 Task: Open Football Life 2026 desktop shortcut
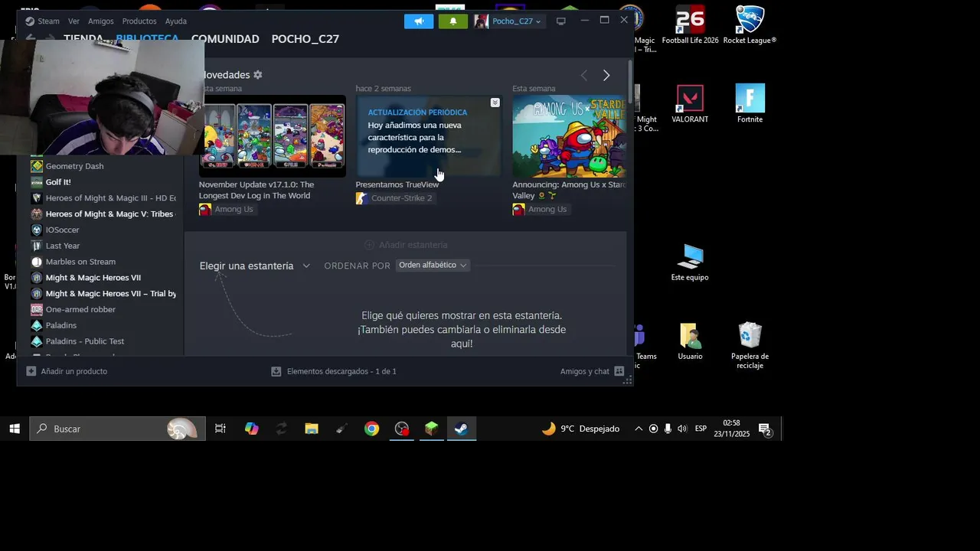690,25
